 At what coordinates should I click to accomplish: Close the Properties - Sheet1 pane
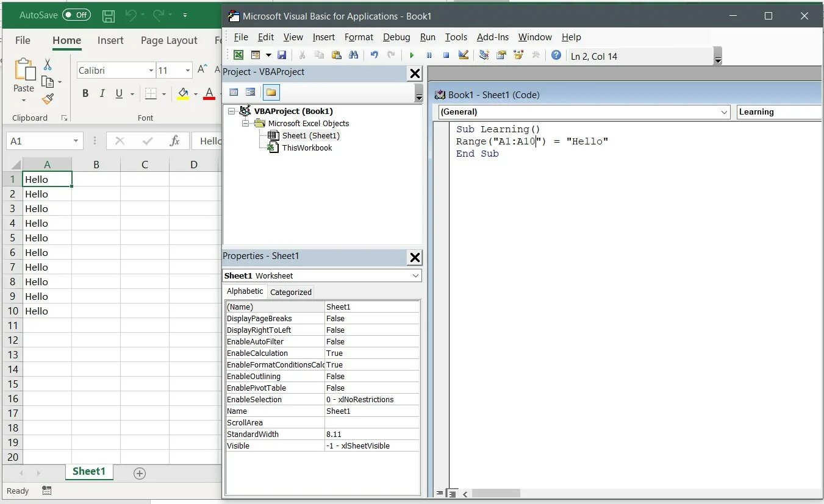[x=415, y=258]
